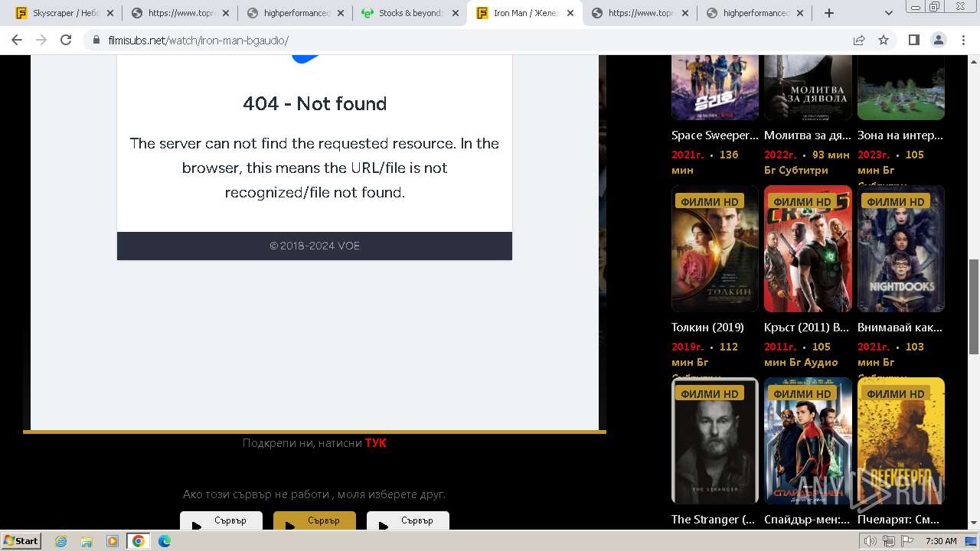Image resolution: width=980 pixels, height=551 pixels.
Task: Click ФИЛМИ HD badge on Nightbooks poster
Action: click(895, 202)
